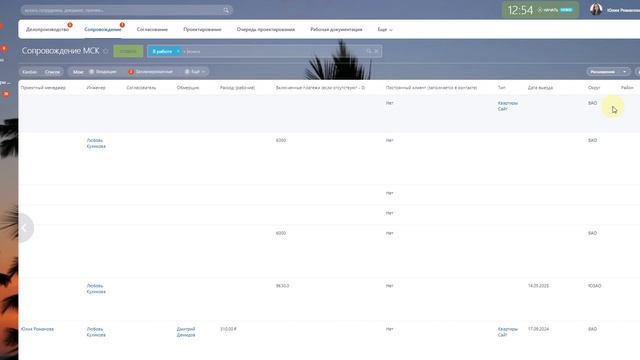The height and width of the screenshot is (360, 640).
Task: Expand the Еще dropdown in the tab bar
Action: (384, 29)
